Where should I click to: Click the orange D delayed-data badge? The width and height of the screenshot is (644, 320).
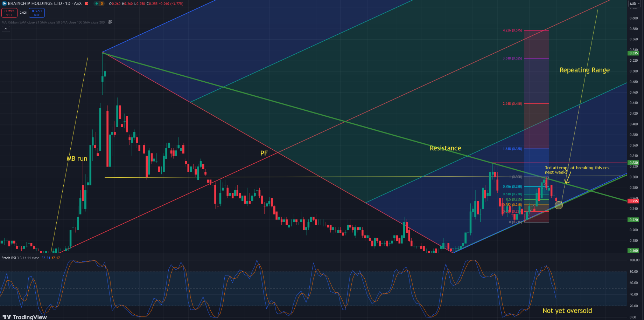coord(102,4)
